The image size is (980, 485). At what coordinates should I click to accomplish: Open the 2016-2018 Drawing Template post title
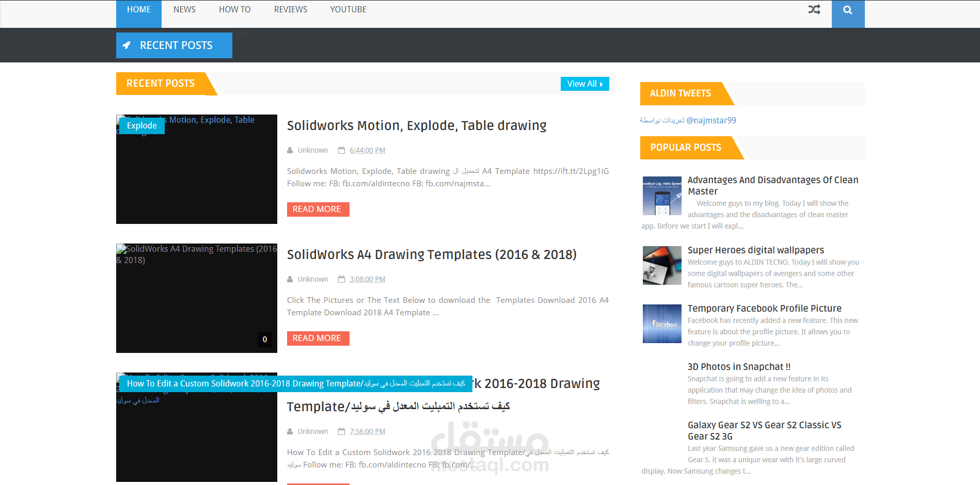[x=444, y=395]
